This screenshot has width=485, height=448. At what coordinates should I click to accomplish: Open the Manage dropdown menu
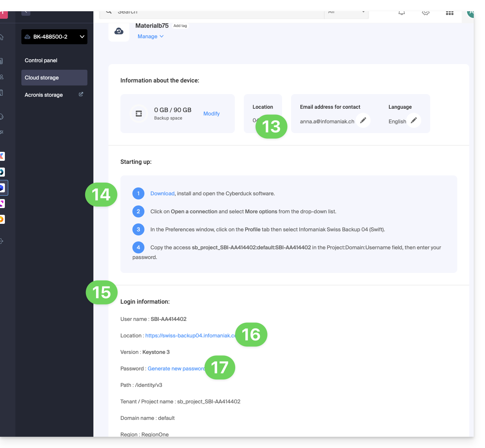pyautogui.click(x=150, y=36)
